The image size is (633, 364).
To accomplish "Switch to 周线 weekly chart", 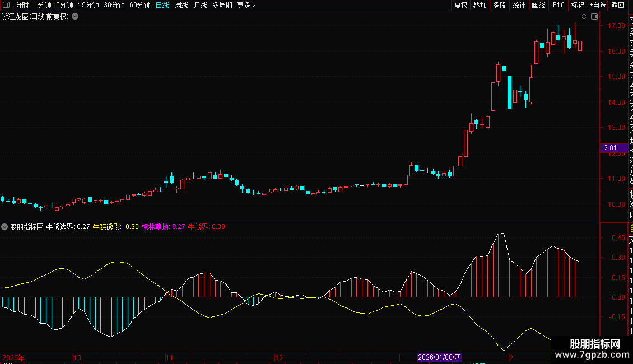I will click(181, 5).
